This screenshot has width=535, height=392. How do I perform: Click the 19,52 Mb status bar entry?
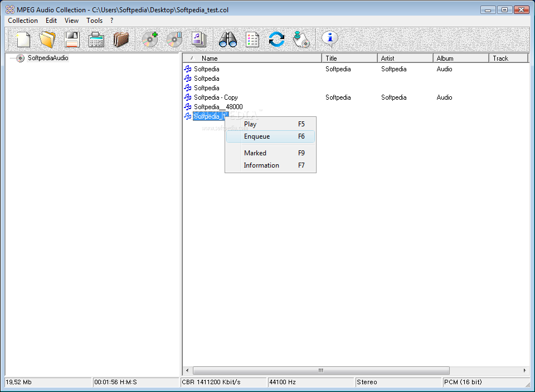[x=48, y=383]
